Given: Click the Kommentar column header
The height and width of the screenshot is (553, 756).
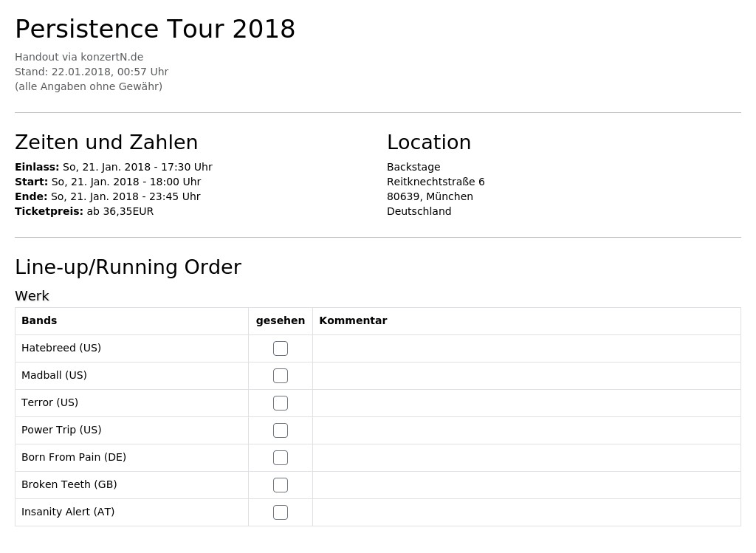Looking at the screenshot, I should click(353, 320).
